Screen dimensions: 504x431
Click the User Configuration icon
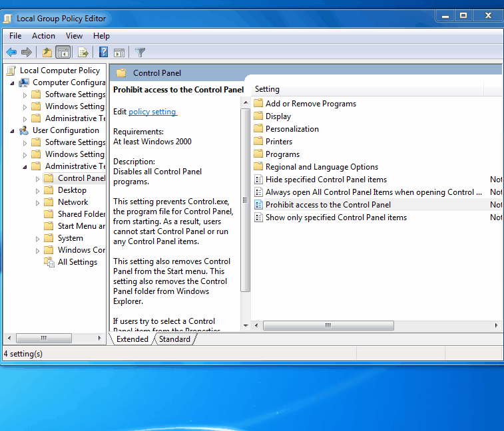tap(24, 130)
